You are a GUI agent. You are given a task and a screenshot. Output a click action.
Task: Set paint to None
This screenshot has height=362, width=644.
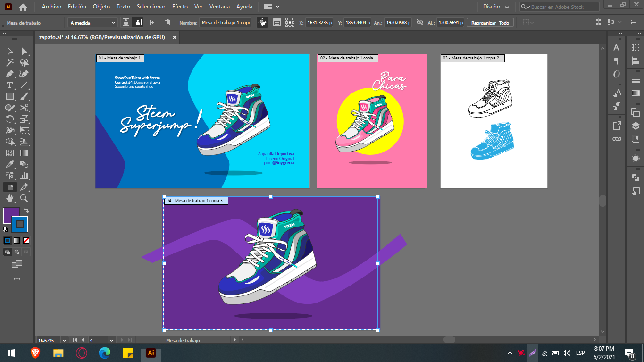pyautogui.click(x=26, y=240)
